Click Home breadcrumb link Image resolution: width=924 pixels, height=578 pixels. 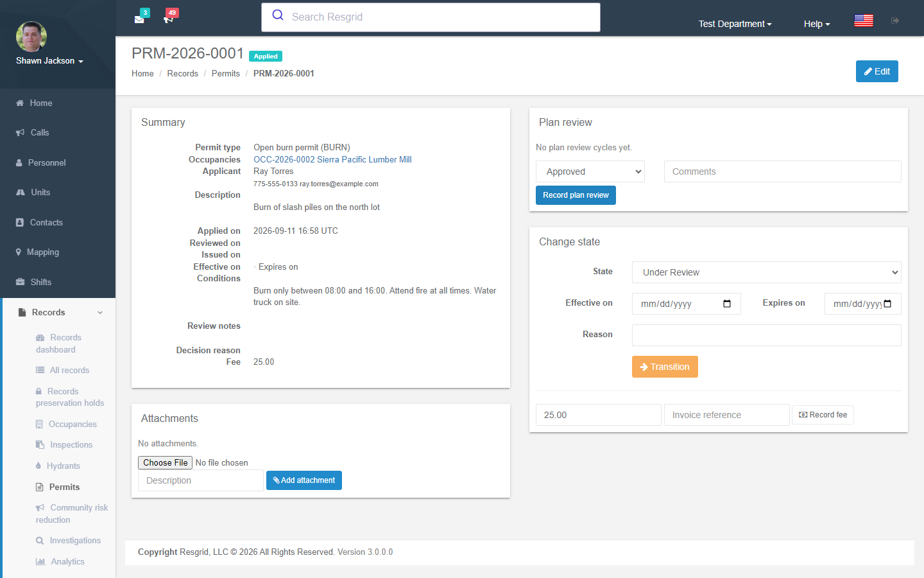(142, 74)
